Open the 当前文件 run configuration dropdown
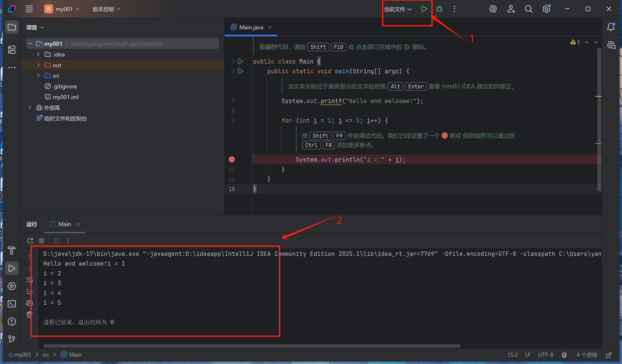 (x=397, y=9)
